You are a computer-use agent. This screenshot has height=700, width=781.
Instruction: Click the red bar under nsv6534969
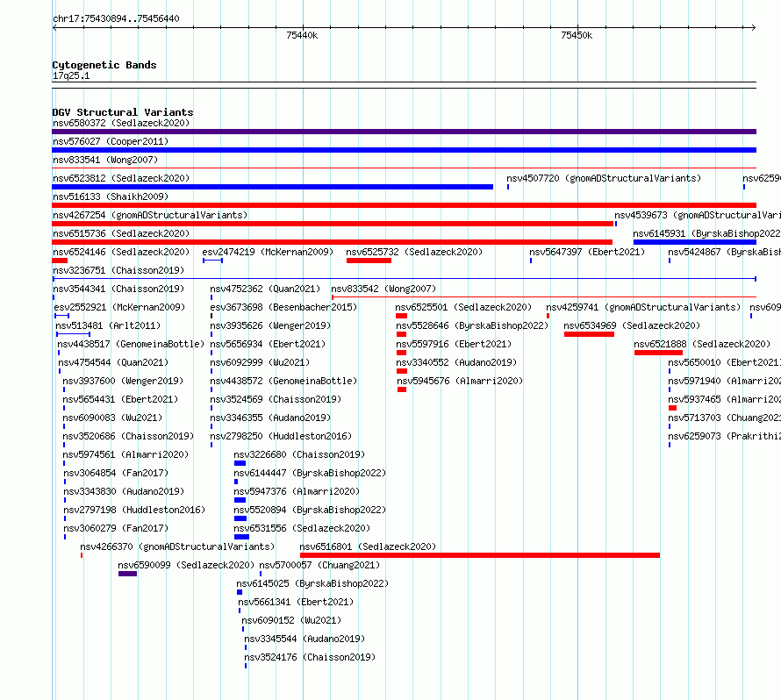point(589,334)
